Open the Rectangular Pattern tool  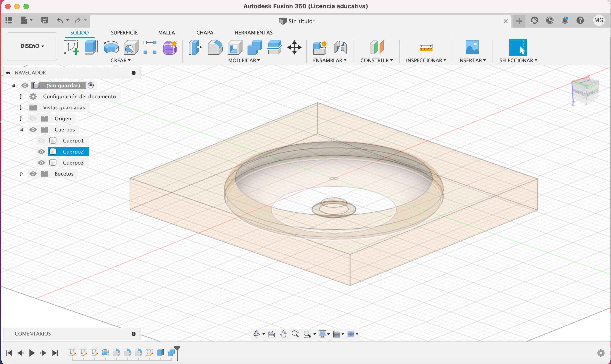150,47
